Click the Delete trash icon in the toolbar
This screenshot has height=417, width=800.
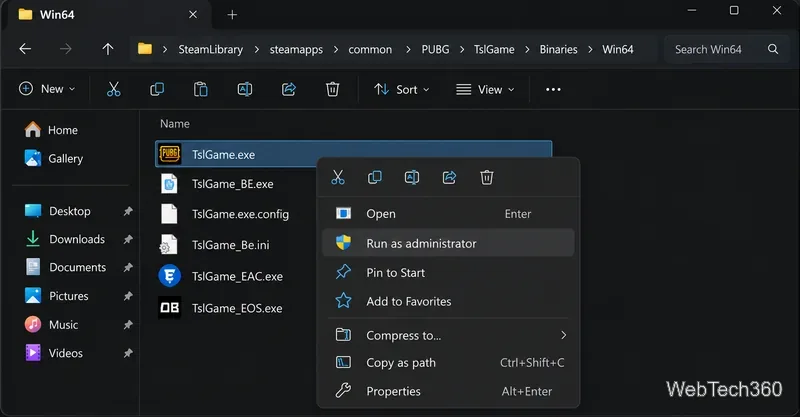333,89
